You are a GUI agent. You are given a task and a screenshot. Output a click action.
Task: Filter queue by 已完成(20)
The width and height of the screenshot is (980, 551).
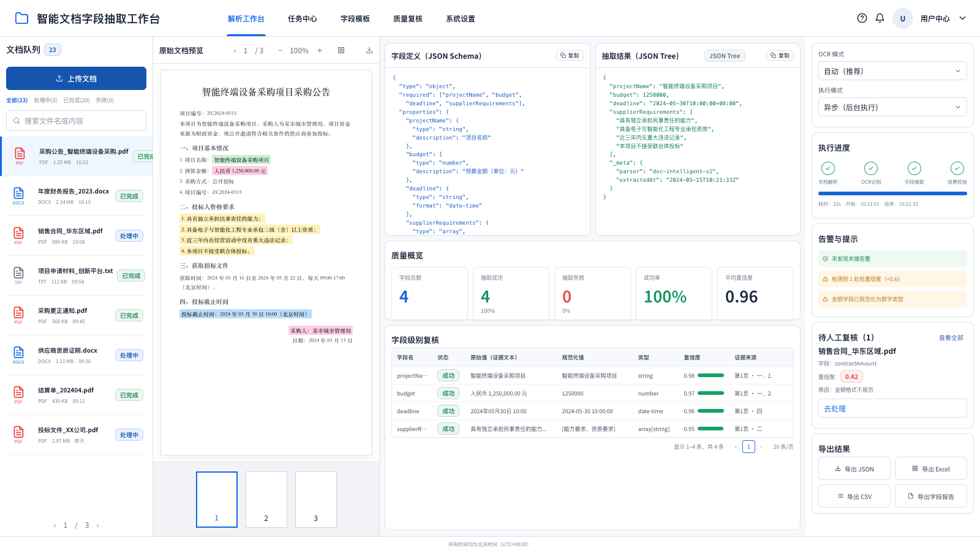(77, 100)
